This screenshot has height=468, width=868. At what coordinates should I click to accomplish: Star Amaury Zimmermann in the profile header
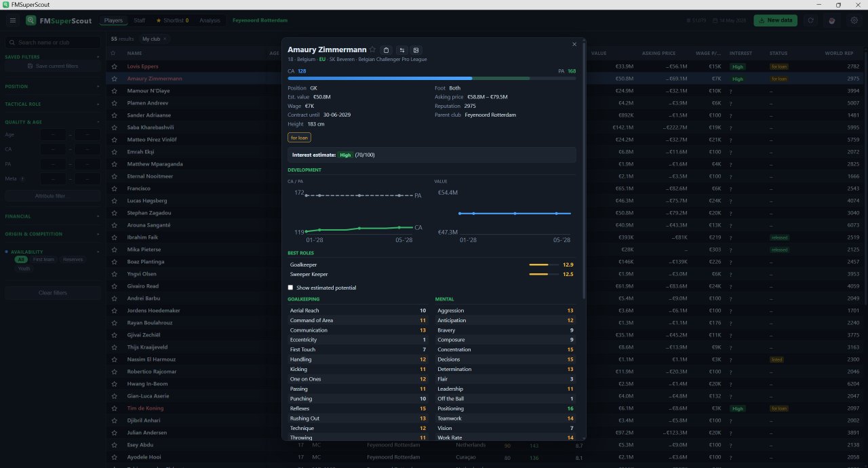click(372, 50)
